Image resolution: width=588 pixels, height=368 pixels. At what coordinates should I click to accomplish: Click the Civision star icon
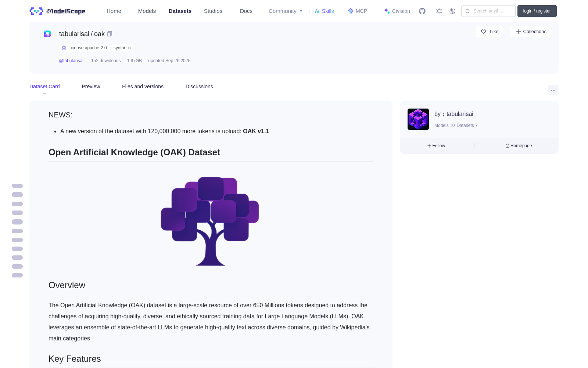tap(387, 11)
